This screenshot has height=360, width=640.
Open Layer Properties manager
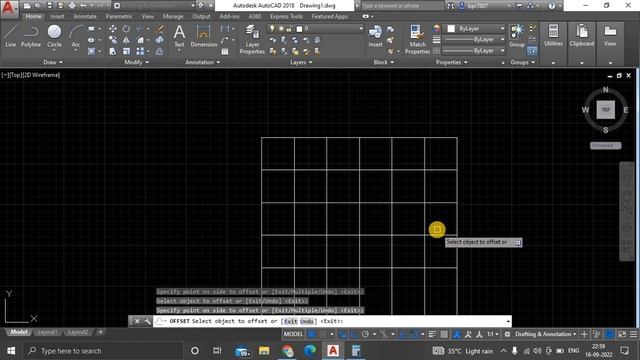(252, 39)
